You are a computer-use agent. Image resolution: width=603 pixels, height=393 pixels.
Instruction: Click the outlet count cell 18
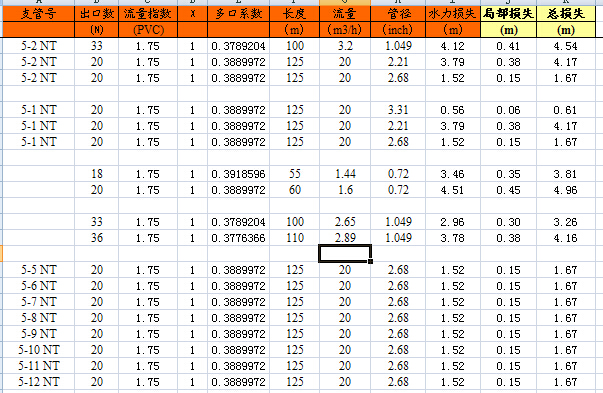[x=97, y=174]
